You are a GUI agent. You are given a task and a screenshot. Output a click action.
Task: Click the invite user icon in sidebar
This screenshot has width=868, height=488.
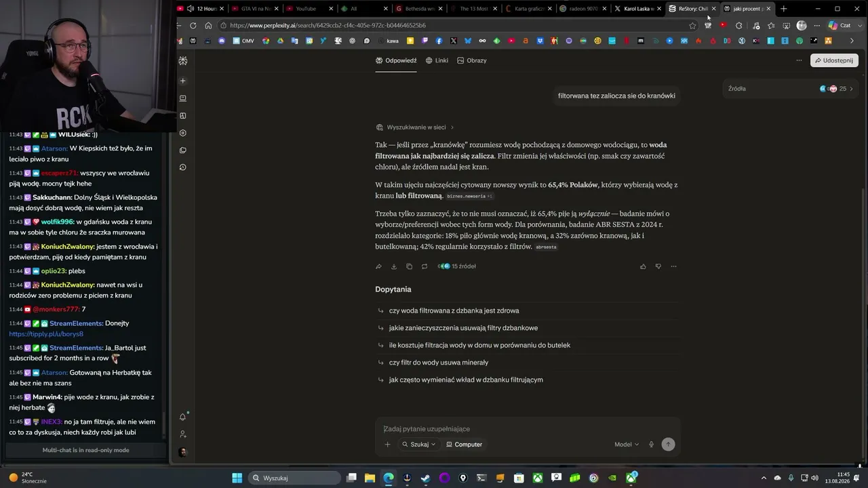pyautogui.click(x=182, y=434)
